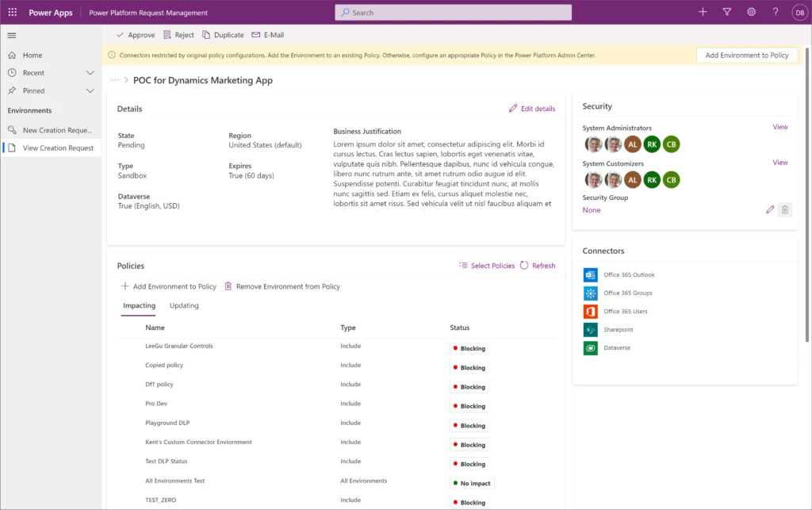Image resolution: width=812 pixels, height=510 pixels.
Task: Open help via the question mark icon
Action: click(775, 12)
